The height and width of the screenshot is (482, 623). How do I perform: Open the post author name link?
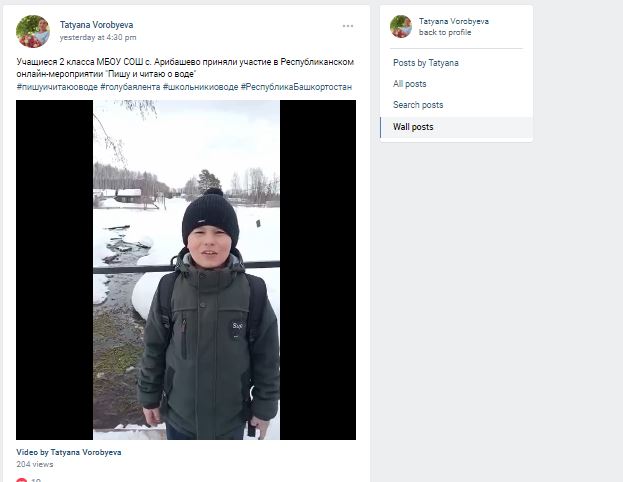(x=96, y=25)
